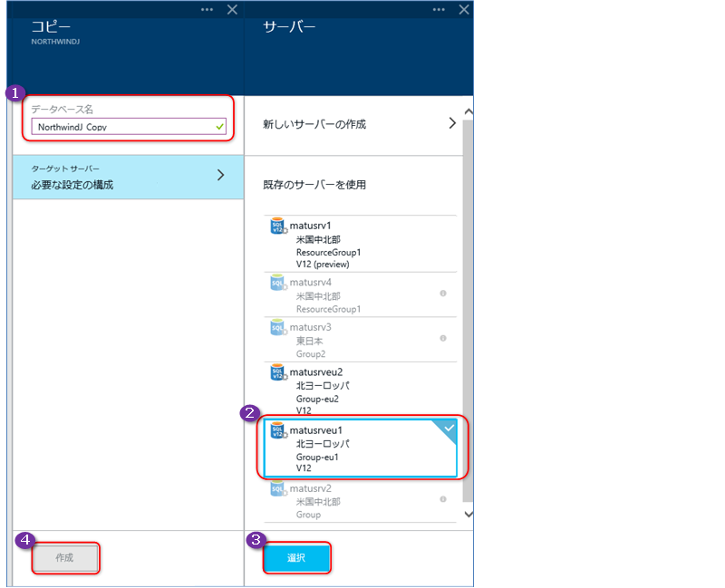The width and height of the screenshot is (725, 588).
Task: Click the サーバー blade title
Action: coord(289,27)
